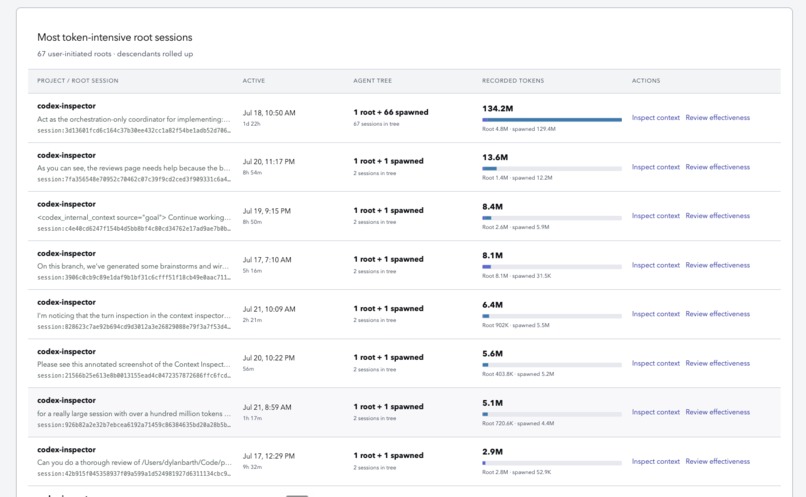Click 'Root 2.8M · spawned 52.9K' breakdown text
Image resolution: width=806 pixels, height=497 pixels.
(x=517, y=472)
